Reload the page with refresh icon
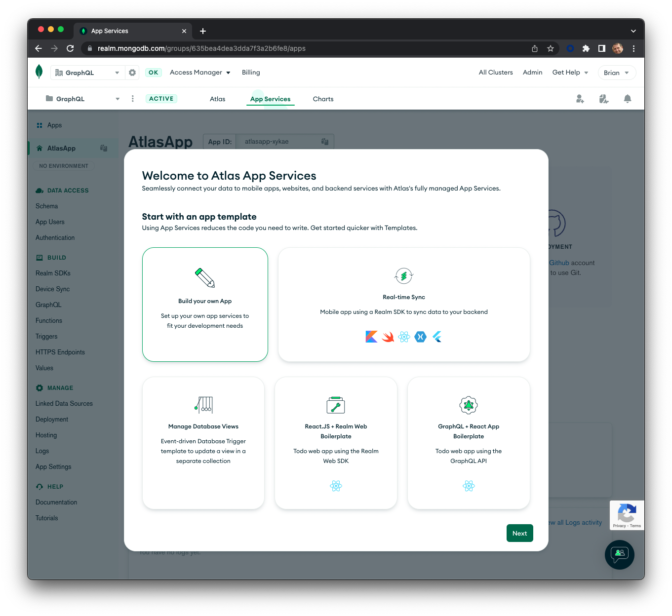The width and height of the screenshot is (672, 616). pos(70,48)
